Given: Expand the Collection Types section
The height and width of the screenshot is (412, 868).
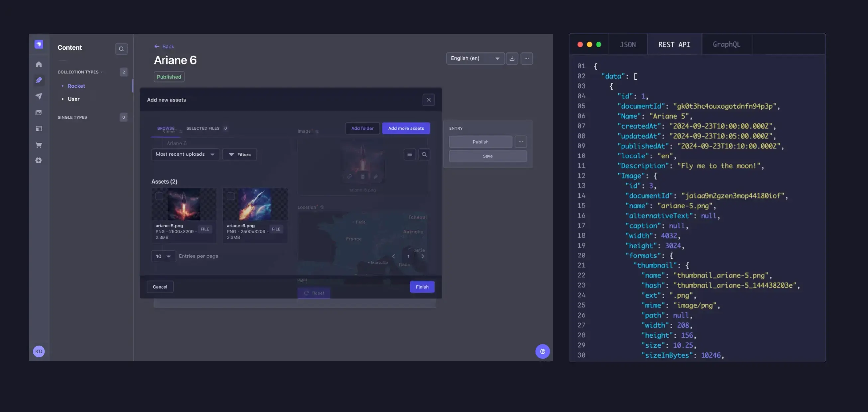Looking at the screenshot, I should [80, 72].
